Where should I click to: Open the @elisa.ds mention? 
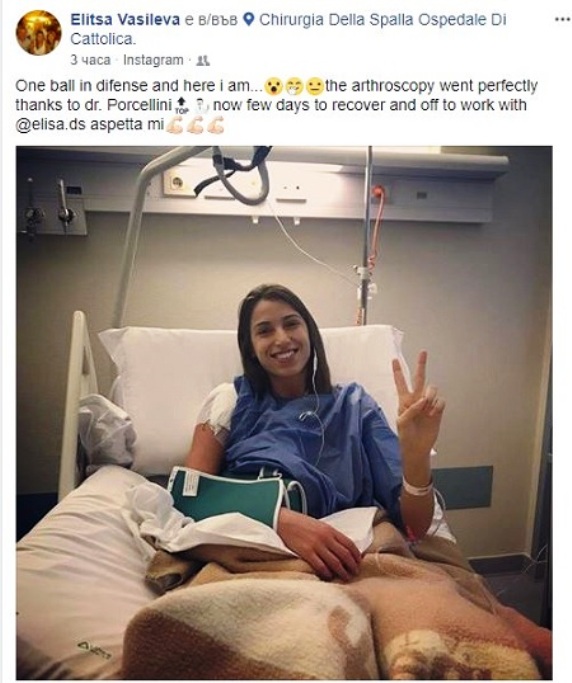(51, 125)
